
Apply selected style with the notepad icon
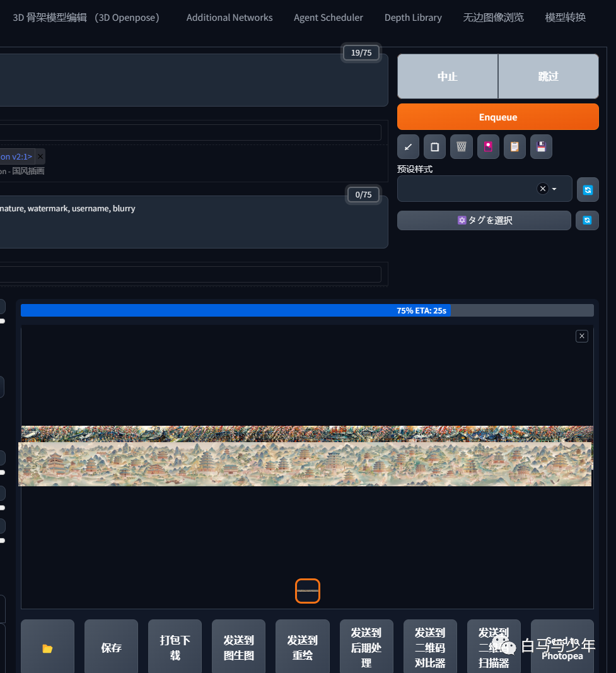(514, 147)
